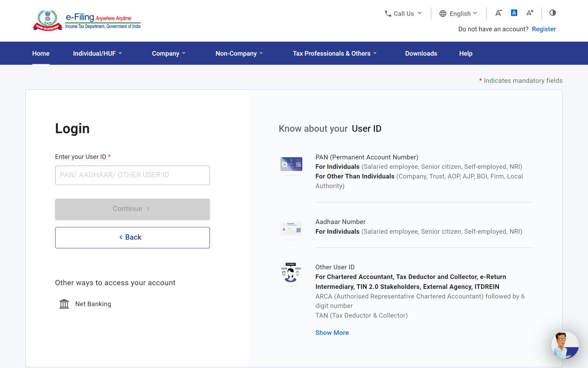Click 'Other ways to access your account'

[x=115, y=283]
